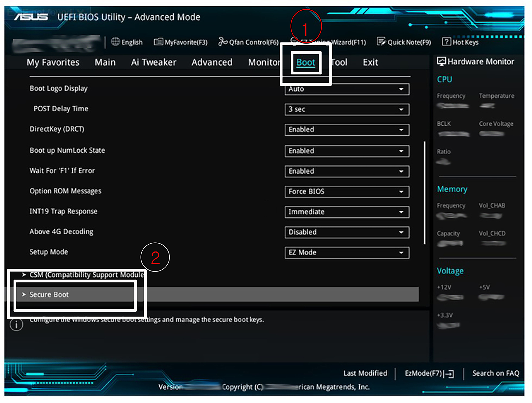This screenshot has width=532, height=403.
Task: Open the Tool tab
Action: pyautogui.click(x=339, y=62)
